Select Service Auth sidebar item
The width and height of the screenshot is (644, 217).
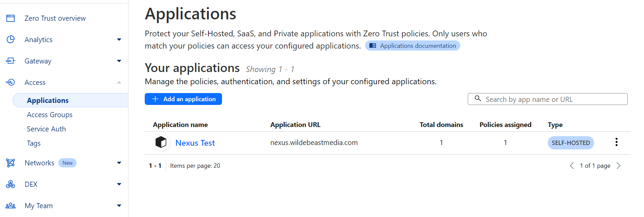click(x=46, y=129)
